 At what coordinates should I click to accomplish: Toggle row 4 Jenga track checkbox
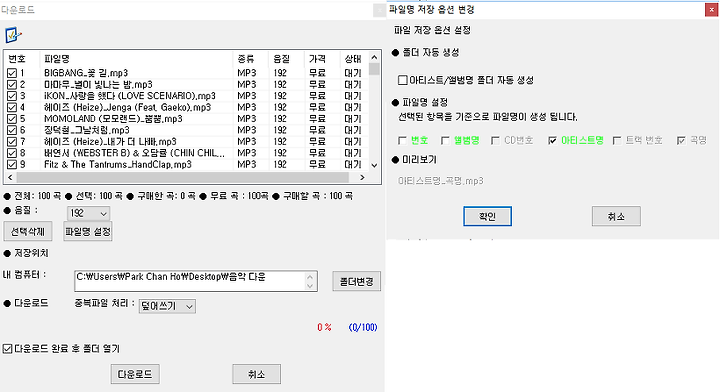coord(12,107)
